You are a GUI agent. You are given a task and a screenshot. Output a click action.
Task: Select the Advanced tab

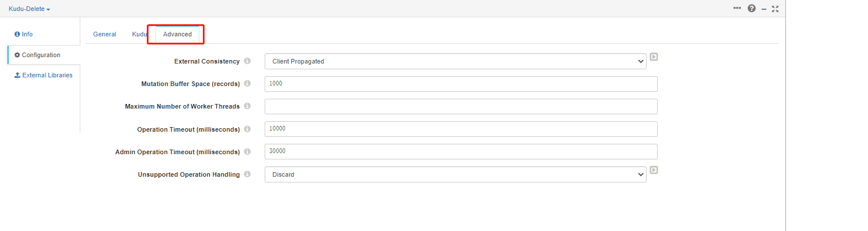tap(177, 35)
